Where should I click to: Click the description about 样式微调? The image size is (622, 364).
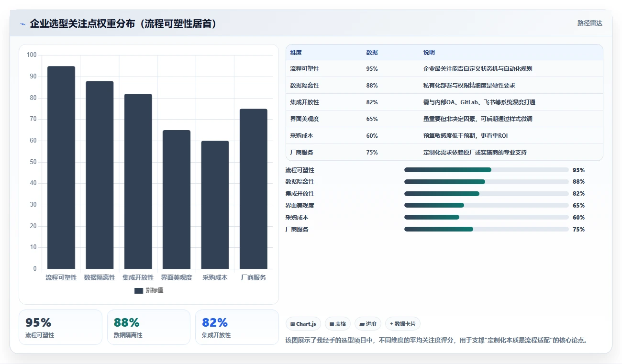click(x=478, y=119)
